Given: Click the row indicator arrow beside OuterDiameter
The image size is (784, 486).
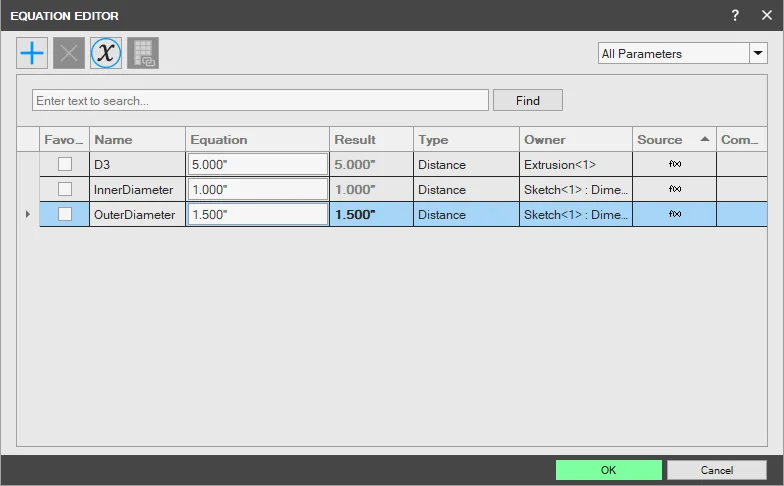Looking at the screenshot, I should (x=28, y=214).
